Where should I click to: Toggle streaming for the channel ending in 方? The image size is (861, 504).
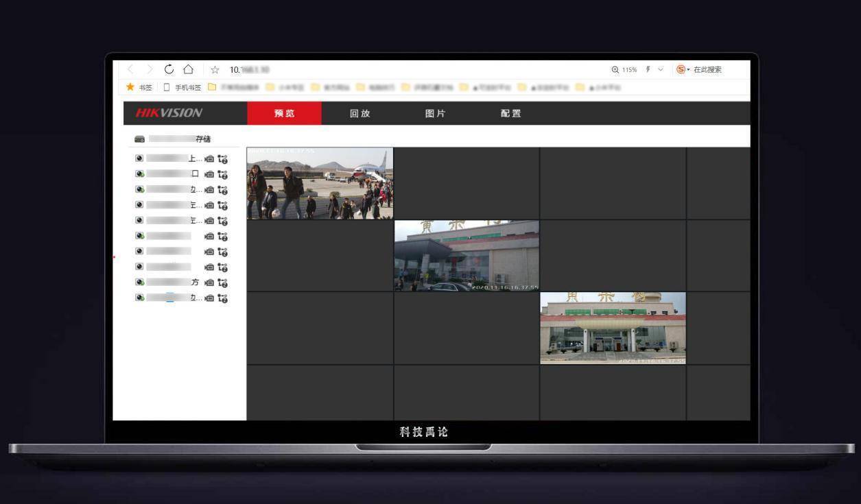pos(210,282)
